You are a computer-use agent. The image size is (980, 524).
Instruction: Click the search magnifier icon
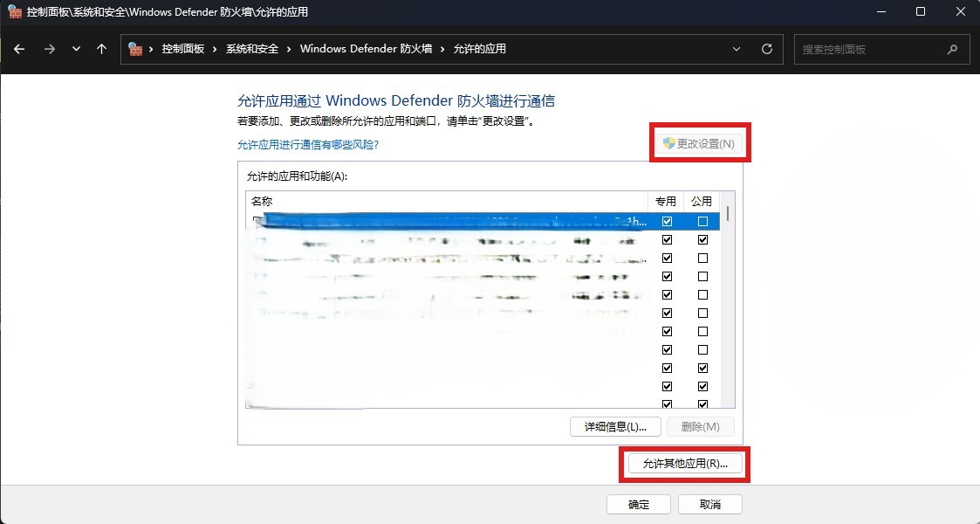pyautogui.click(x=953, y=49)
